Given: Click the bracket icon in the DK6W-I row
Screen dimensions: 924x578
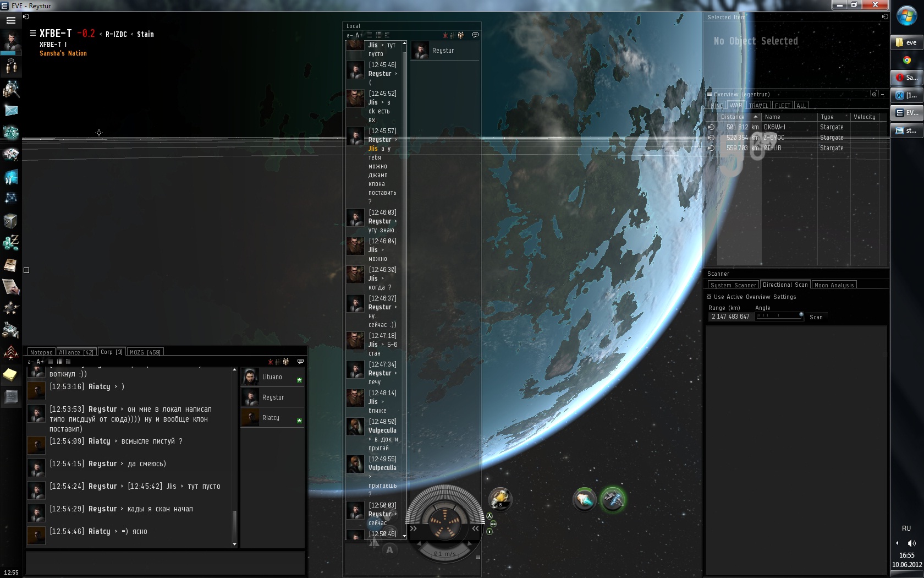Looking at the screenshot, I should [711, 127].
